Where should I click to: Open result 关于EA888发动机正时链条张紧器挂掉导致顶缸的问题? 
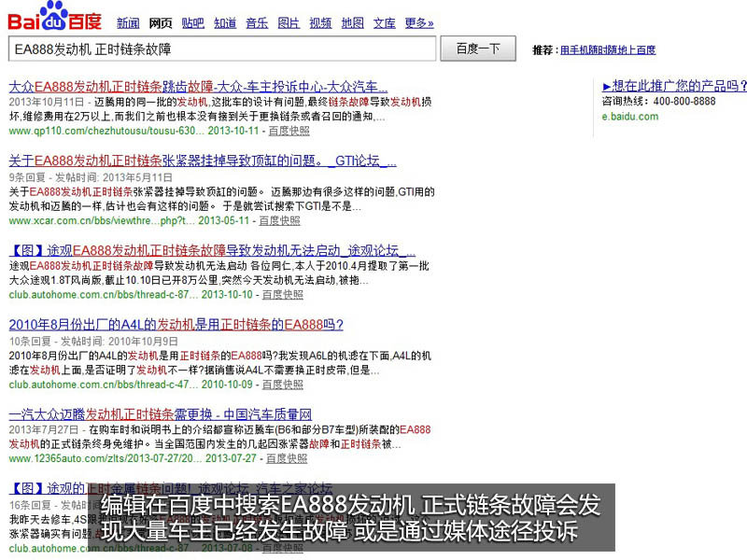[x=203, y=161]
